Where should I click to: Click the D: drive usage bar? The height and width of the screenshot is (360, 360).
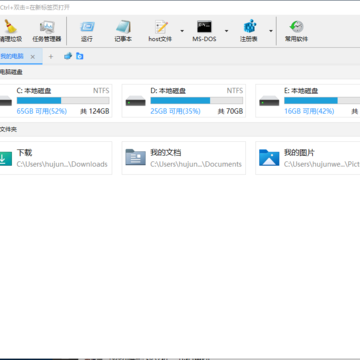pos(197,101)
